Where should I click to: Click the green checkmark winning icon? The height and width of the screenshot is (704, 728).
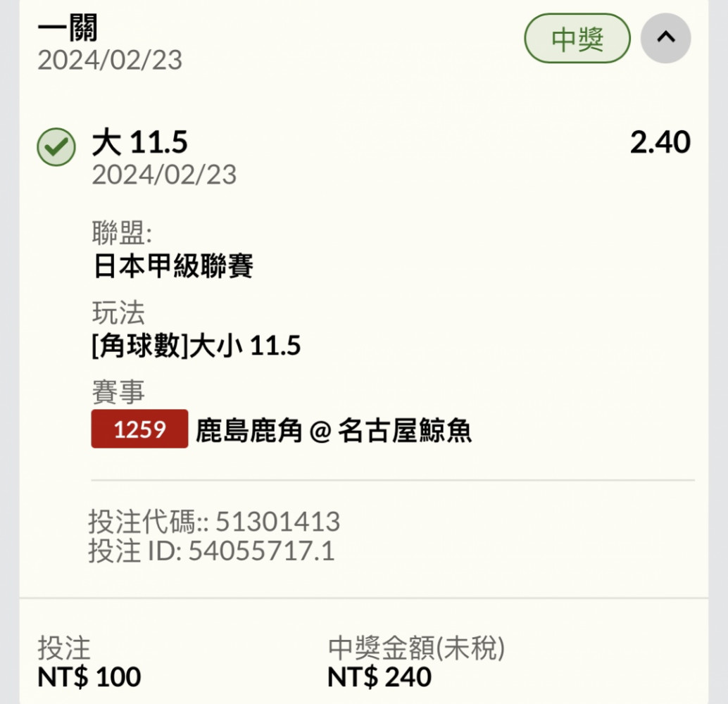click(56, 146)
